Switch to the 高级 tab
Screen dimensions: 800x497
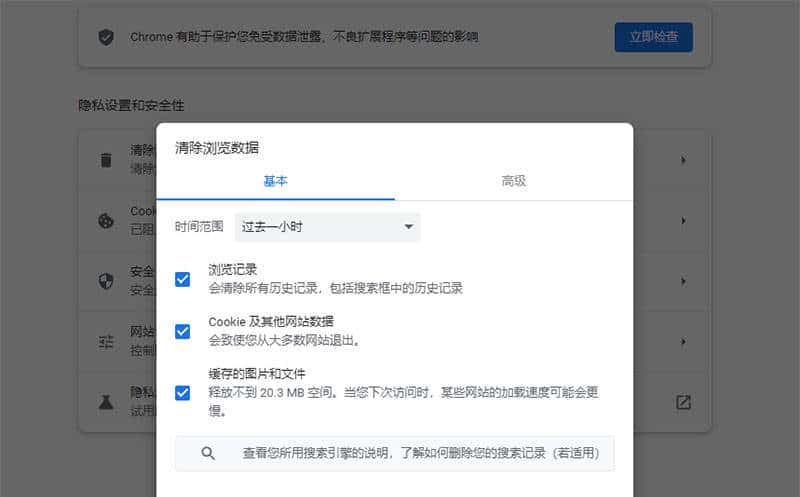[x=514, y=181]
